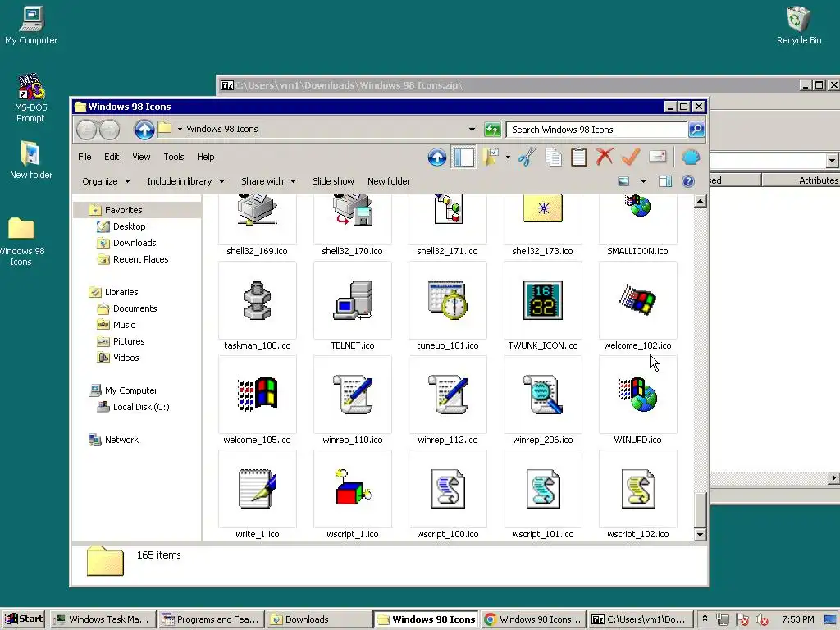The width and height of the screenshot is (840, 630).
Task: Select Favorites in navigation pane
Action: [x=123, y=210]
